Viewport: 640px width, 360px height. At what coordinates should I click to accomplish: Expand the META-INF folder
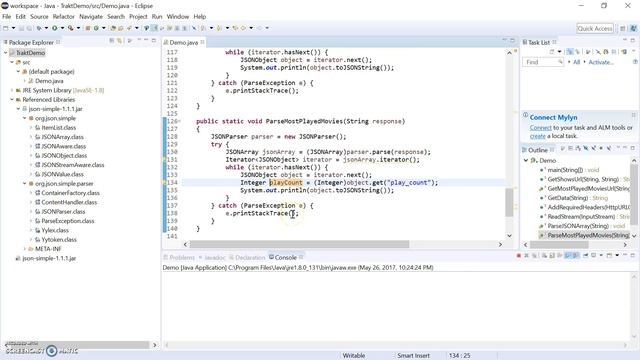coord(24,249)
